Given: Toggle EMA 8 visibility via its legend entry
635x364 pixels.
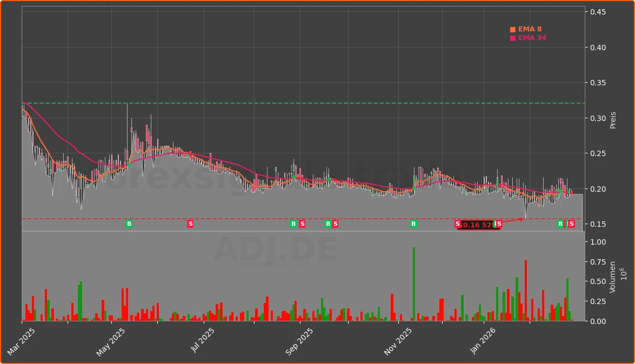Looking at the screenshot, I should click(531, 29).
